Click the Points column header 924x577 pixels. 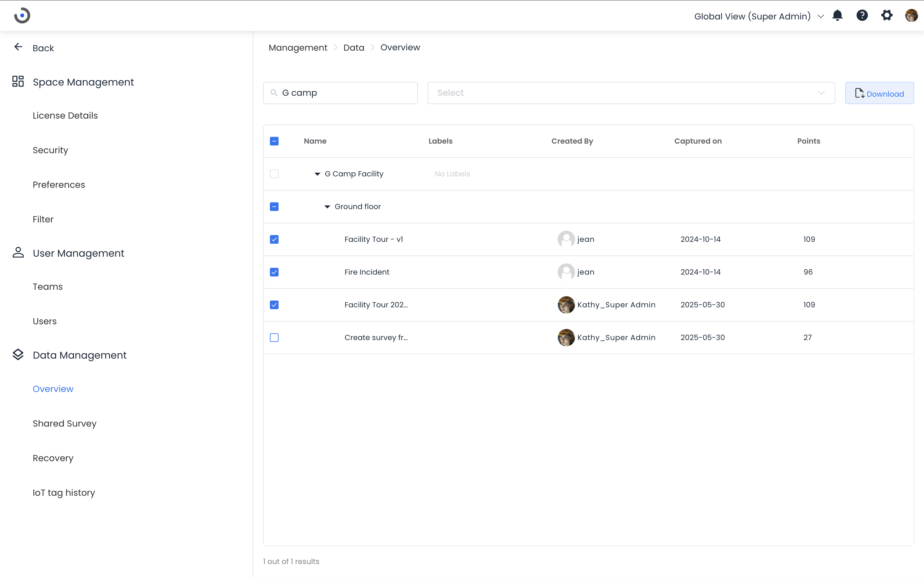808,141
